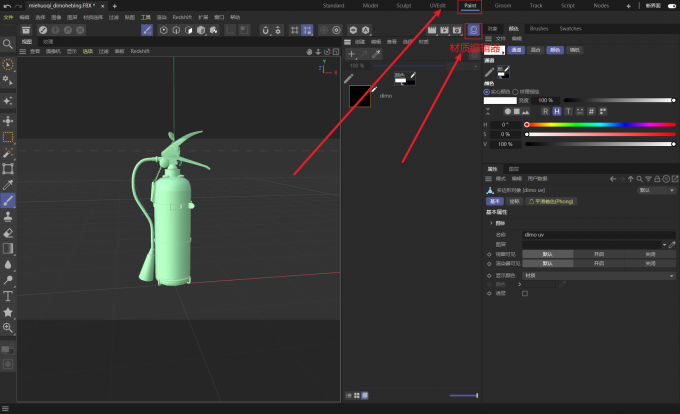The height and width of the screenshot is (414, 680).
Task: Select the Brush paint tool in left toolbar
Action: 8,201
